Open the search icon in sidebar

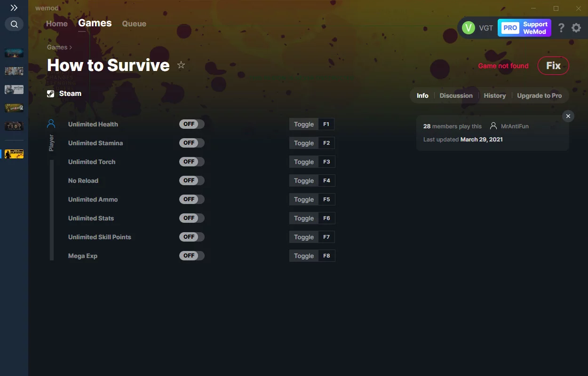(x=14, y=24)
